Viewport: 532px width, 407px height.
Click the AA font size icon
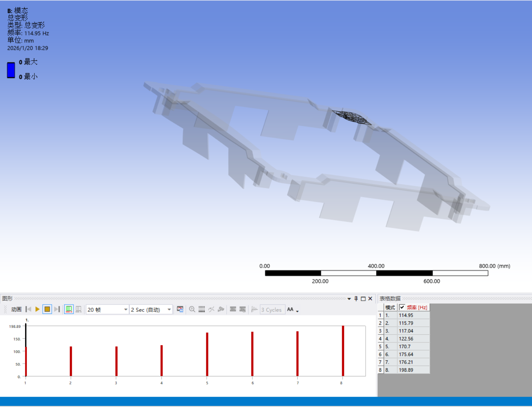pyautogui.click(x=290, y=309)
